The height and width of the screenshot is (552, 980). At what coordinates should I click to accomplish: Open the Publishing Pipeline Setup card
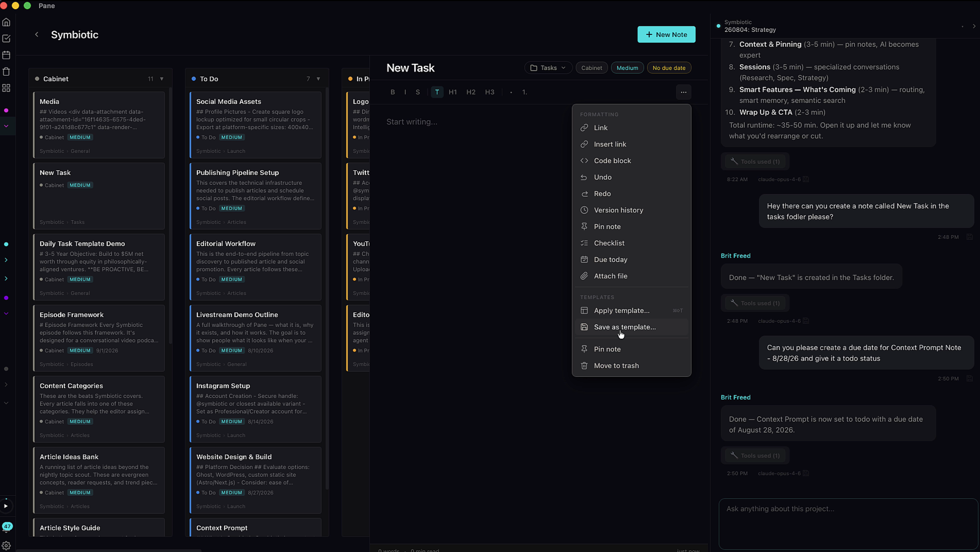(255, 196)
